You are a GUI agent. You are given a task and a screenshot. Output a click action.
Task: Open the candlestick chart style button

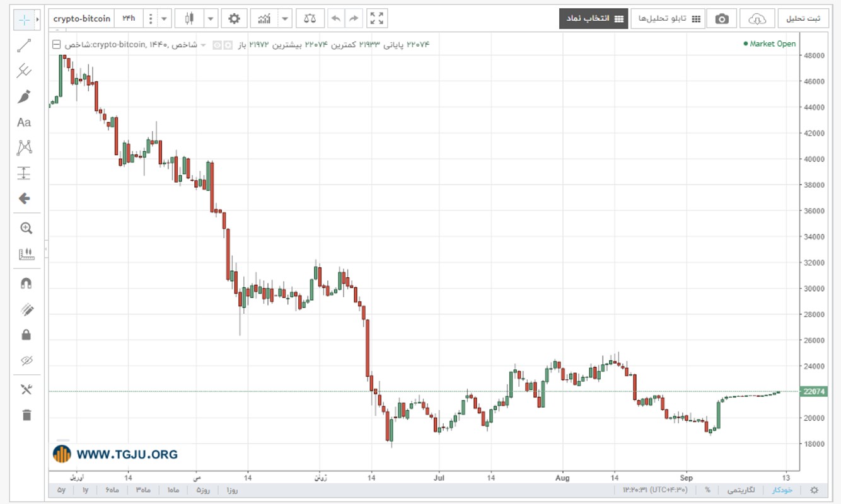(189, 19)
